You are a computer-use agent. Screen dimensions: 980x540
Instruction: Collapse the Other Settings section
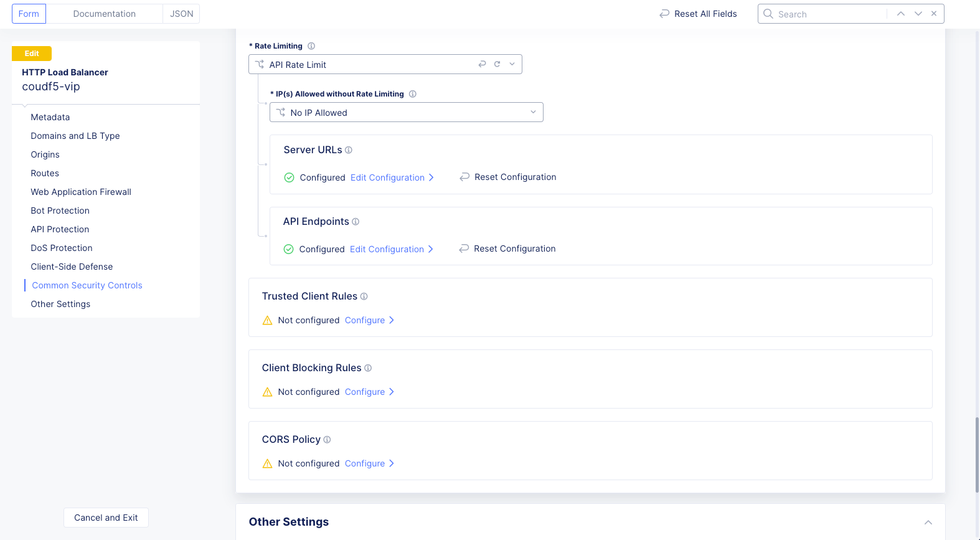928,522
